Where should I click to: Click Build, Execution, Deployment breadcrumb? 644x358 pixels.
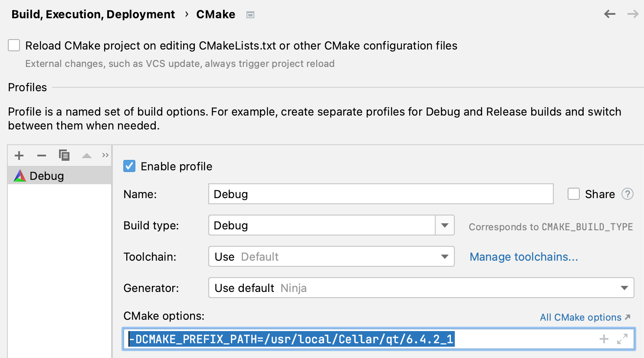click(92, 14)
